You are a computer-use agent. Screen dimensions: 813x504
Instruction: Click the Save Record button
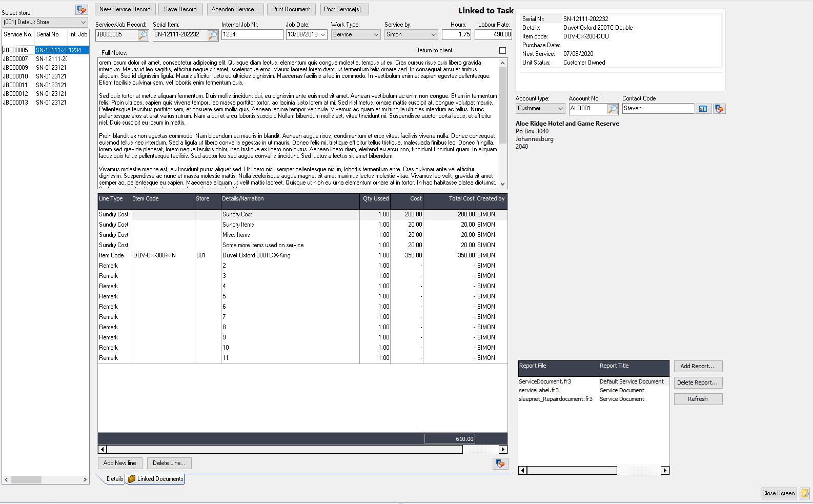coord(180,9)
